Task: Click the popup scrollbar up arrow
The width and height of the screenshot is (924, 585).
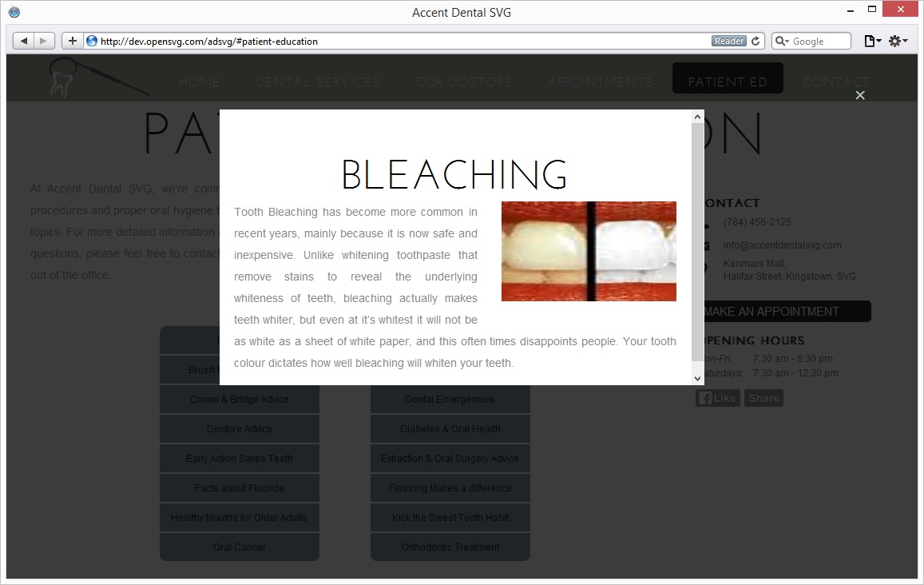Action: pyautogui.click(x=698, y=117)
